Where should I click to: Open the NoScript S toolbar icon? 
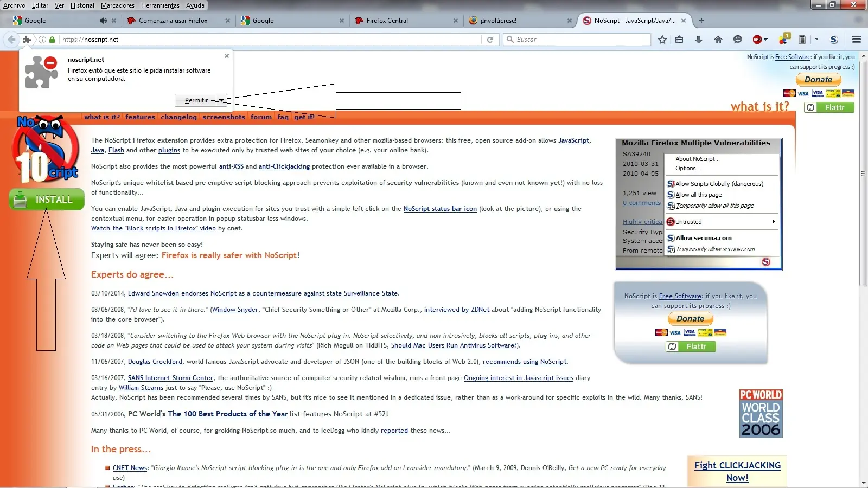[834, 40]
